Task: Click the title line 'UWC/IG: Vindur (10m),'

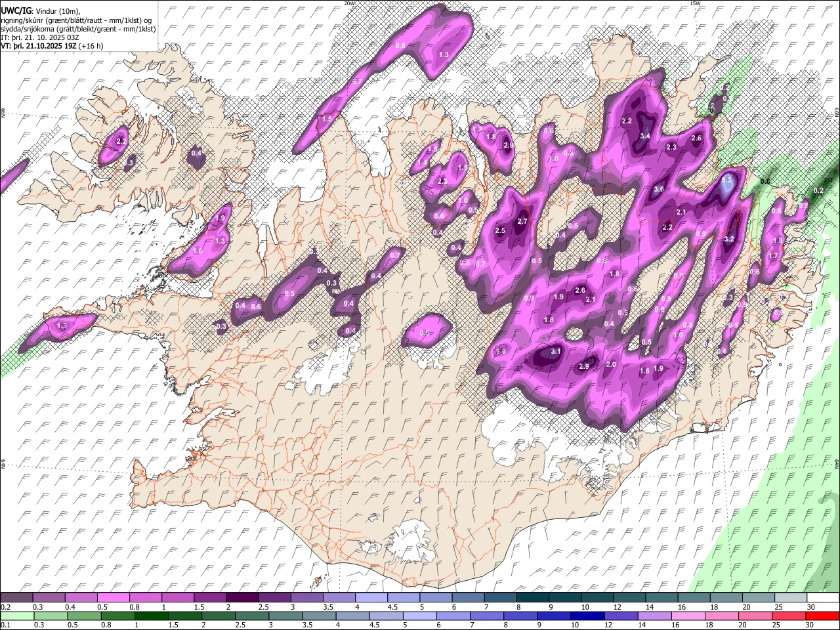Action: point(41,10)
